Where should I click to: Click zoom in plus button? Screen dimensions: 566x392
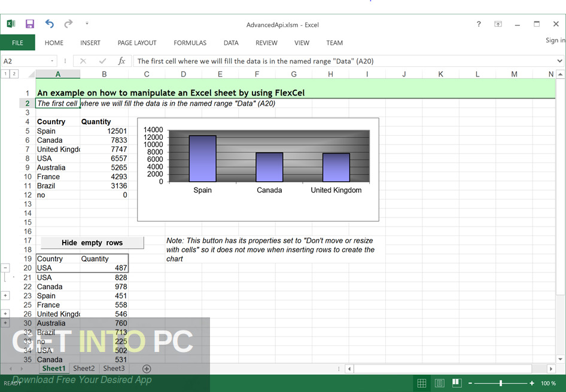point(532,383)
